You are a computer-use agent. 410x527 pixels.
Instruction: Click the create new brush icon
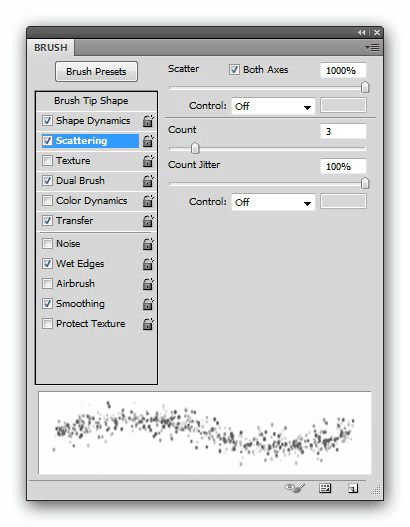353,488
